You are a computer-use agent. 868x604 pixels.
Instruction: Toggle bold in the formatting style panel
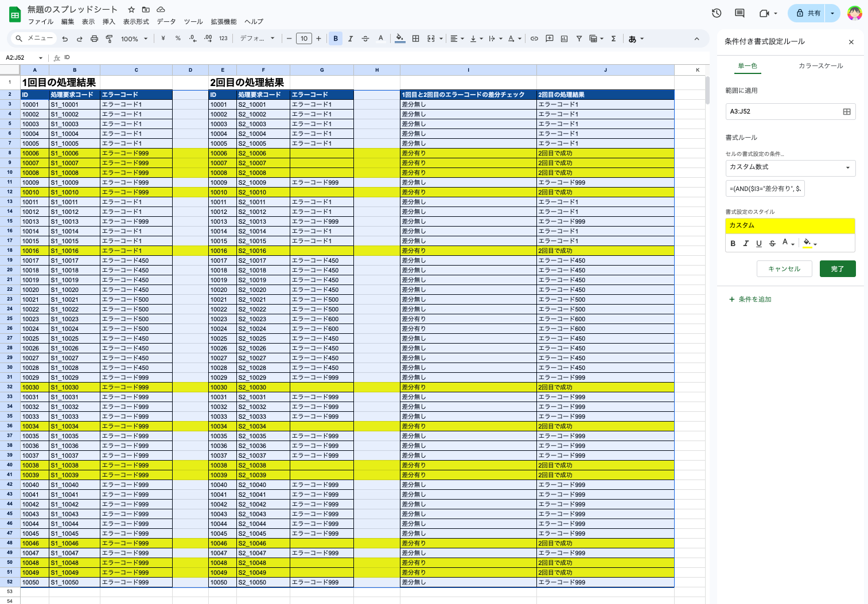click(733, 243)
